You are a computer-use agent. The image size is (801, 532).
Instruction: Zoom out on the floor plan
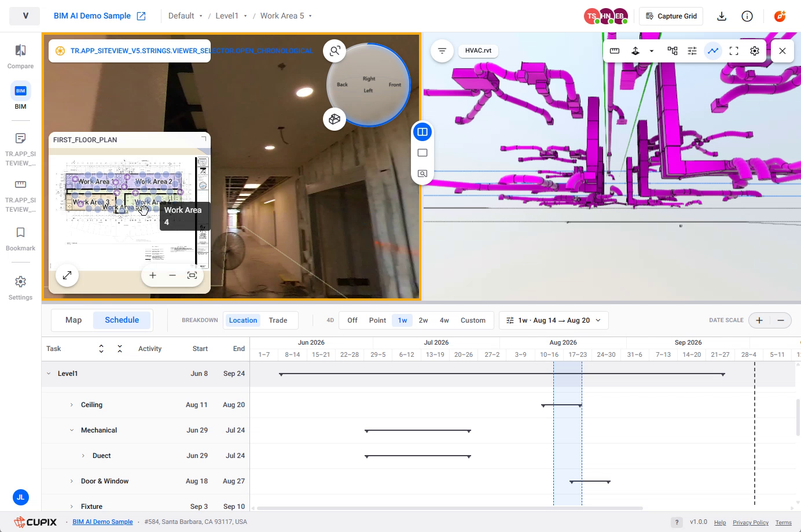(x=172, y=275)
